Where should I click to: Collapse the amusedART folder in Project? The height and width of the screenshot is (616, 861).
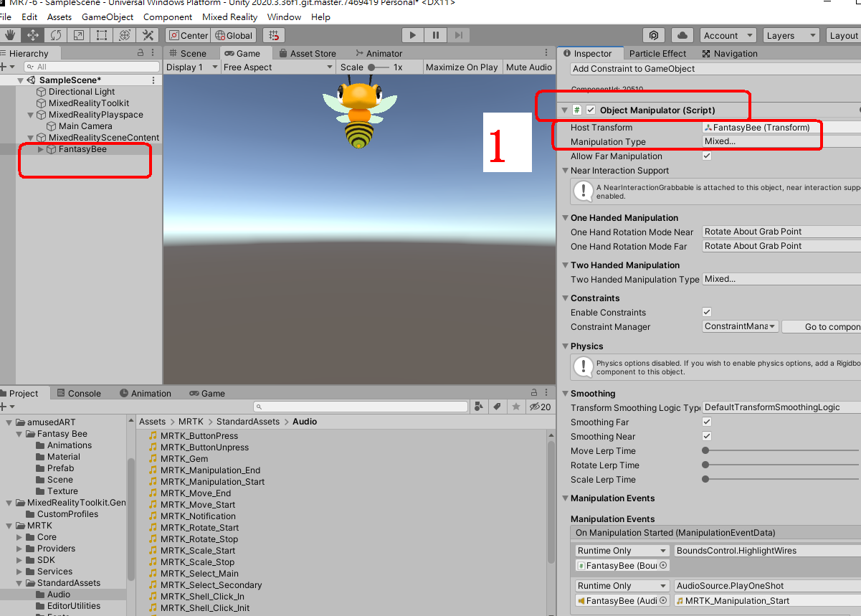tap(9, 422)
